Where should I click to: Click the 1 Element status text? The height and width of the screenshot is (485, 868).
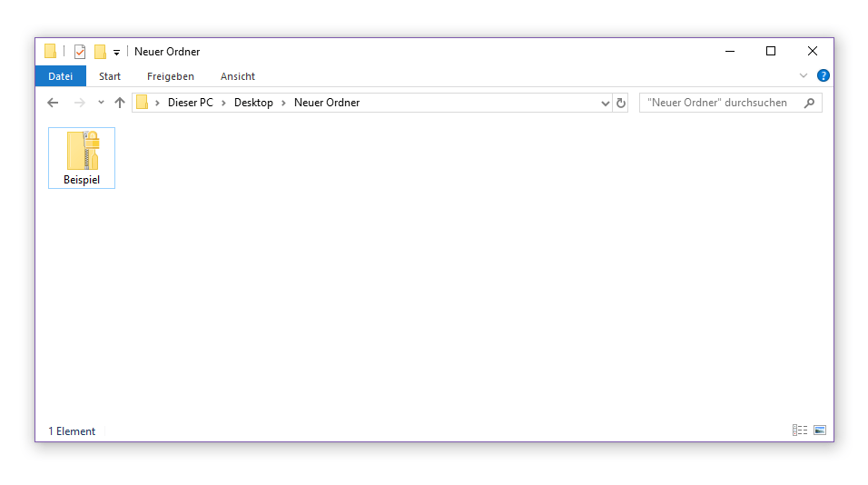pos(72,431)
